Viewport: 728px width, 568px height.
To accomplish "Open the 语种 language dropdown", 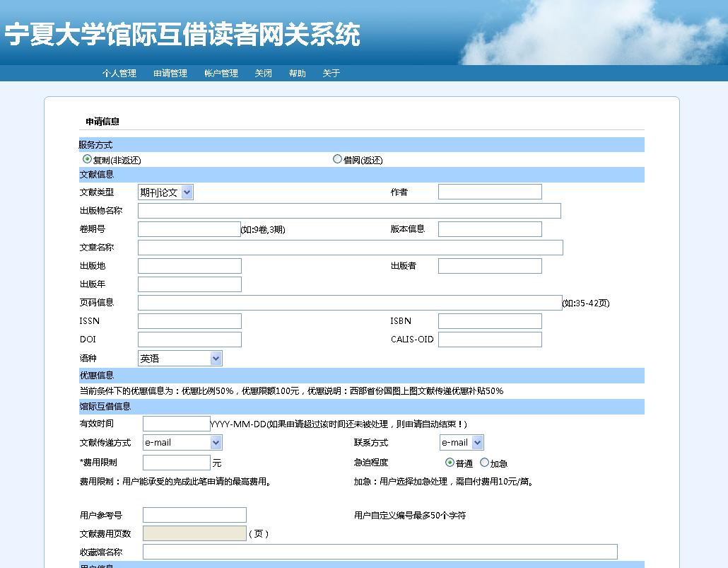I will pos(180,359).
